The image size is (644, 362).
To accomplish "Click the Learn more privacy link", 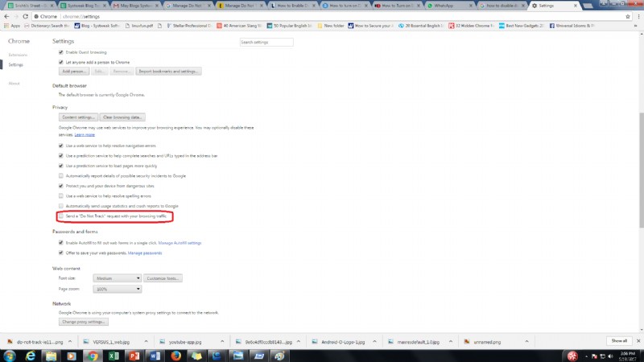I will click(85, 134).
